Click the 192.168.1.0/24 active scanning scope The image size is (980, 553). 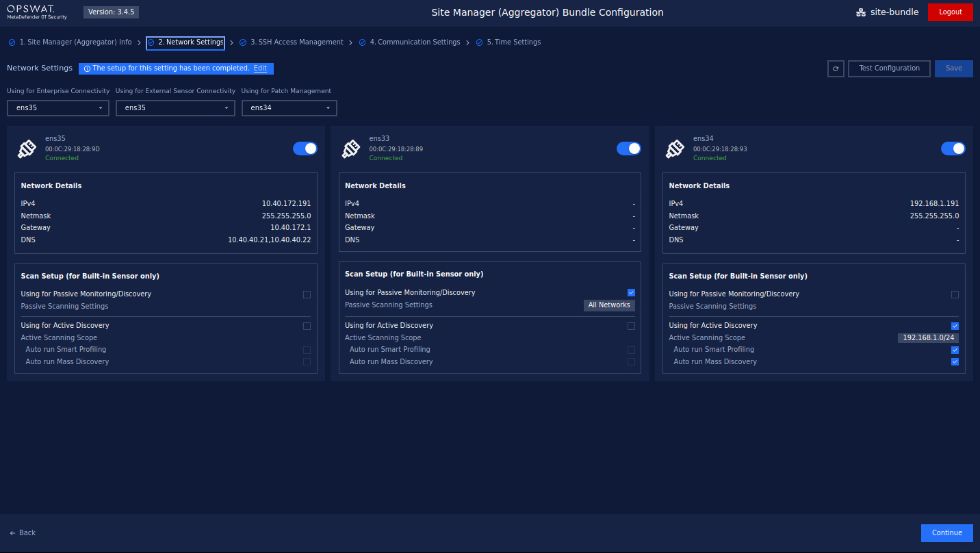pyautogui.click(x=928, y=338)
